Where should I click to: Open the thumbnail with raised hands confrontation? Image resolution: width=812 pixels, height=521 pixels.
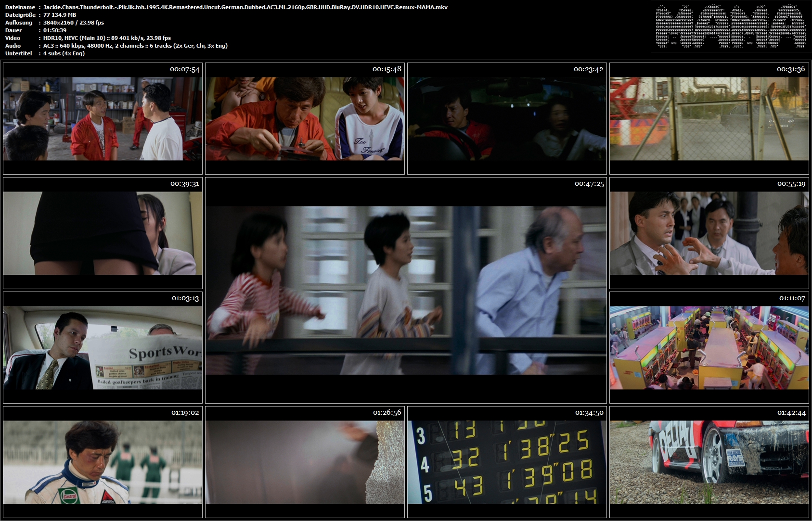tap(709, 233)
